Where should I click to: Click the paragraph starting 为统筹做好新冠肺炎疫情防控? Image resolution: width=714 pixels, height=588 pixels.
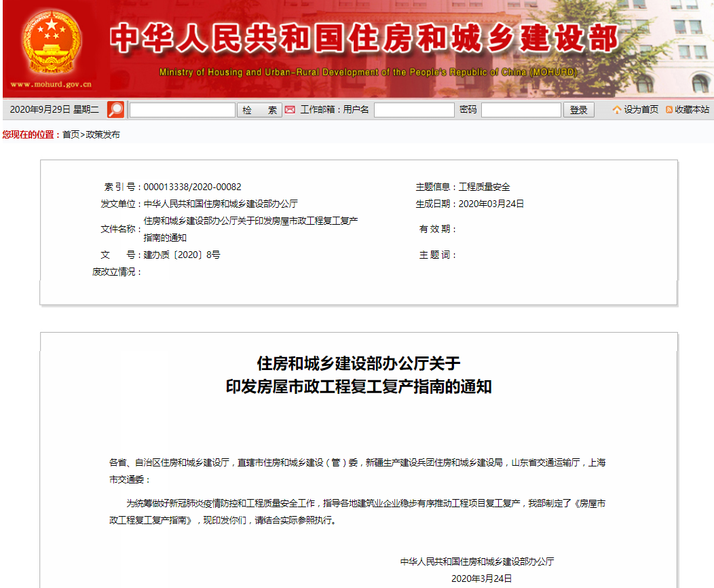coord(358,511)
